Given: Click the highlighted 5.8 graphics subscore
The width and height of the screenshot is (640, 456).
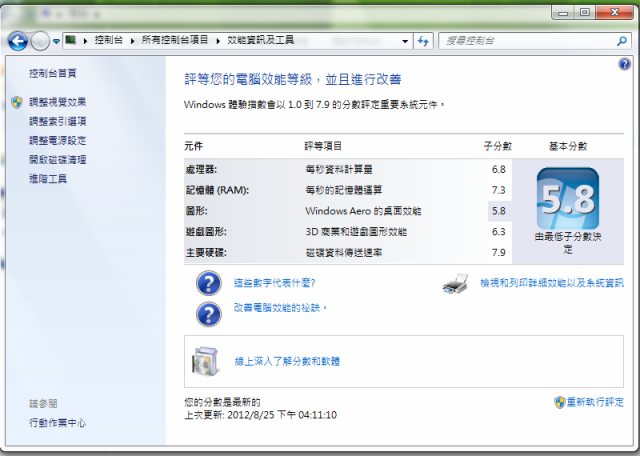Looking at the screenshot, I should pyautogui.click(x=499, y=211).
